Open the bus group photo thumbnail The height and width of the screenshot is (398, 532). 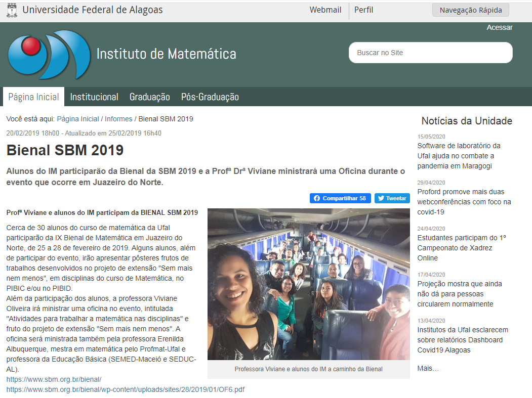click(308, 284)
